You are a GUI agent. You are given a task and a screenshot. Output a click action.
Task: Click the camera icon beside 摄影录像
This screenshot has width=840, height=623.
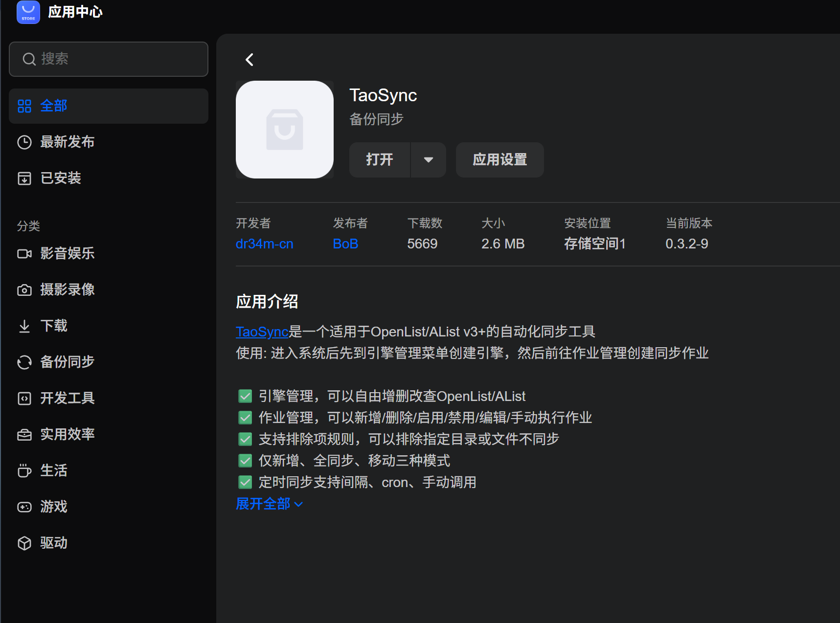(24, 290)
